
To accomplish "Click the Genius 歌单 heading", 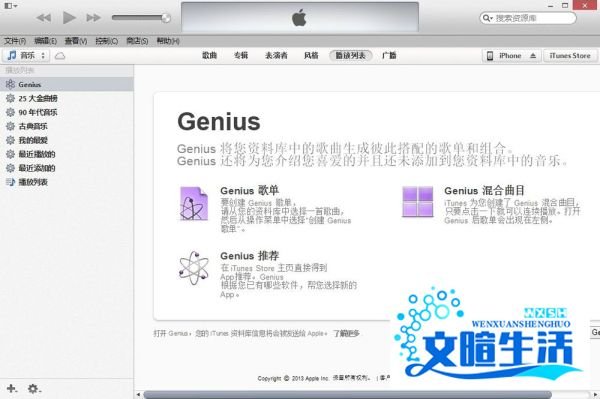I will coord(249,190).
